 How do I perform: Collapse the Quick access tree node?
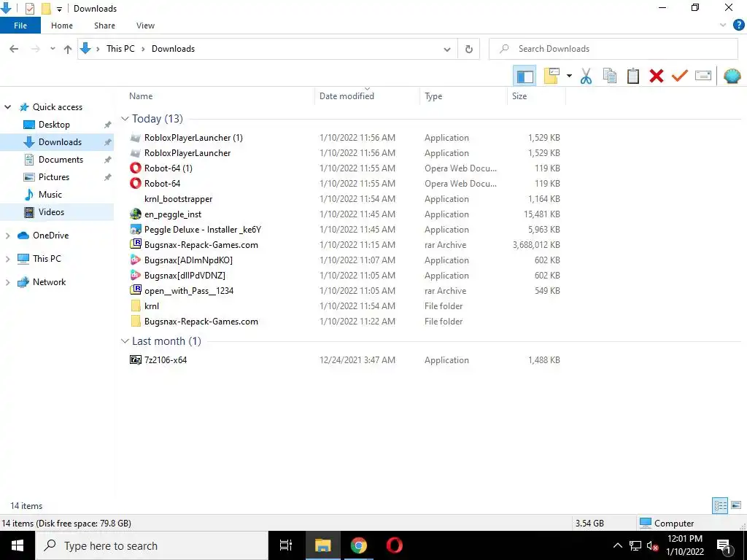7,107
